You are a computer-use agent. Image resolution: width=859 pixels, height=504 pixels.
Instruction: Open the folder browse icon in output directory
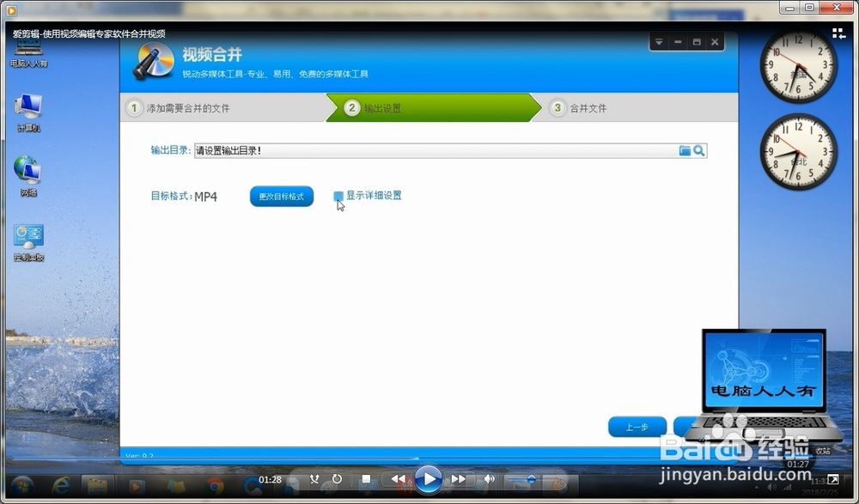pyautogui.click(x=685, y=150)
